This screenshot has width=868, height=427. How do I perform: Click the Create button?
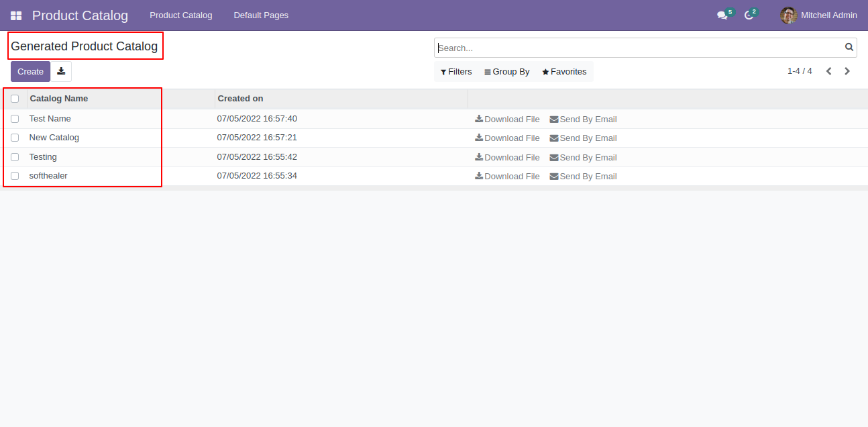click(x=30, y=71)
